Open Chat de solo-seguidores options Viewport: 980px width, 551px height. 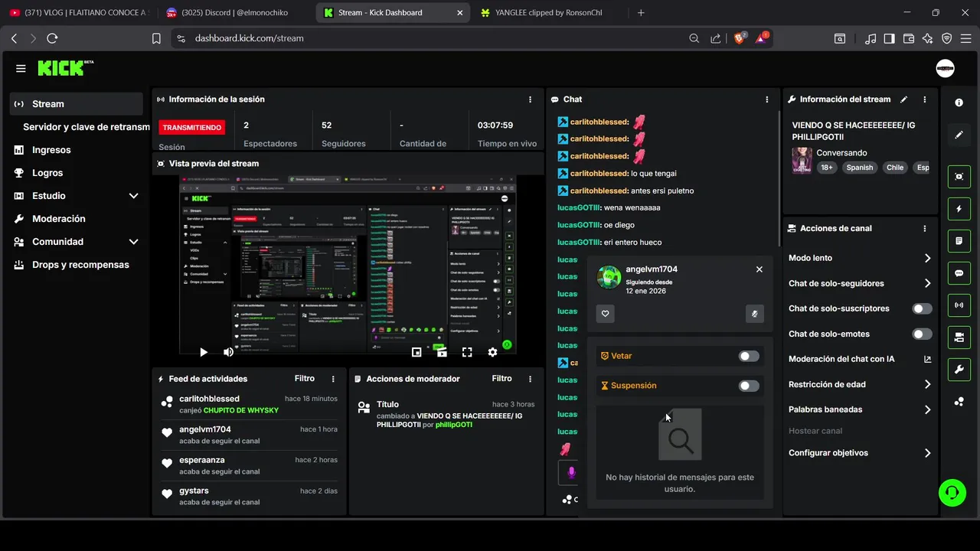click(860, 283)
